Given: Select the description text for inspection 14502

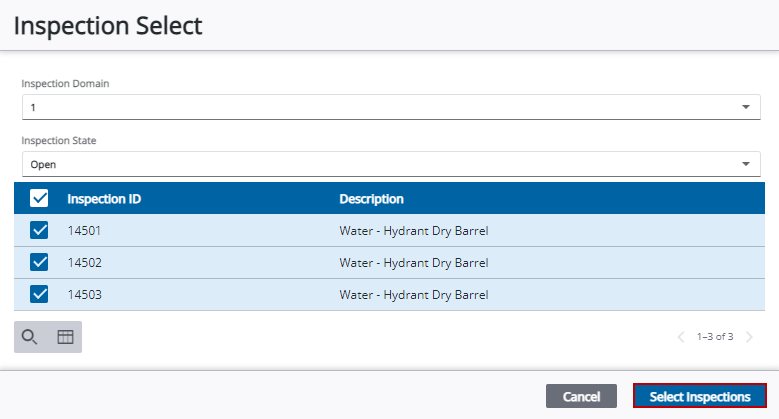Looking at the screenshot, I should [x=413, y=263].
